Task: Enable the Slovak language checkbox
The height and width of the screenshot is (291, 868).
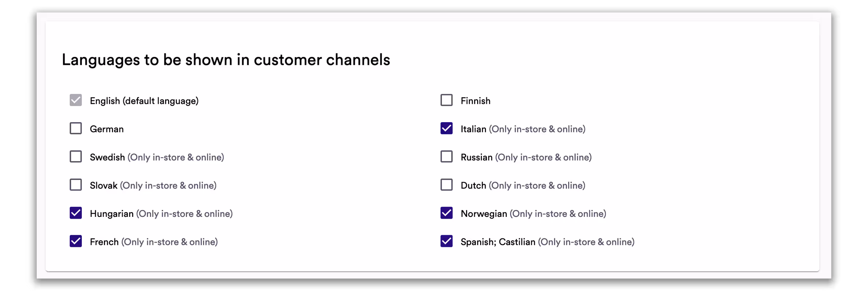Action: pos(76,185)
